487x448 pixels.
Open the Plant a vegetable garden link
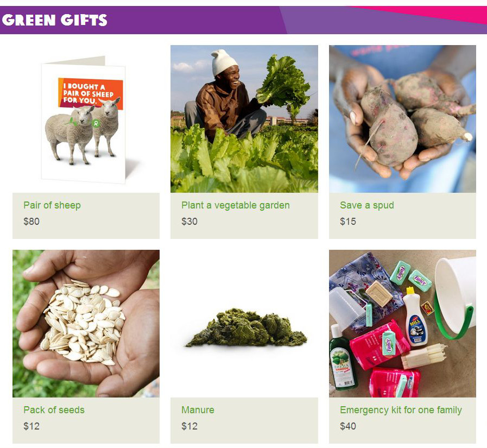click(x=236, y=205)
